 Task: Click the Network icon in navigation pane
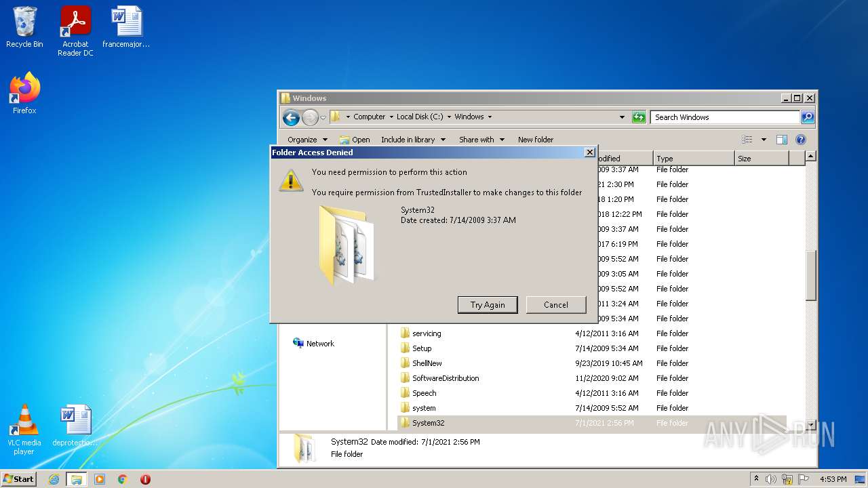(298, 344)
